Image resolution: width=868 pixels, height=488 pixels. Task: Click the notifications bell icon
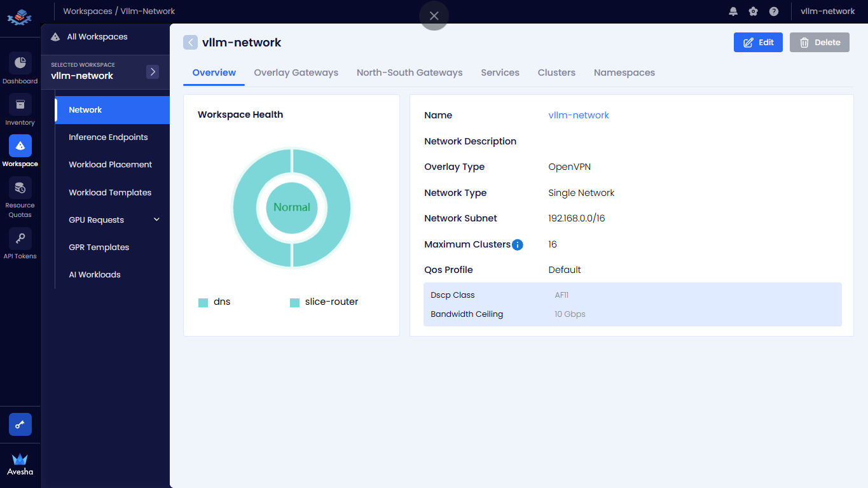[x=733, y=11]
